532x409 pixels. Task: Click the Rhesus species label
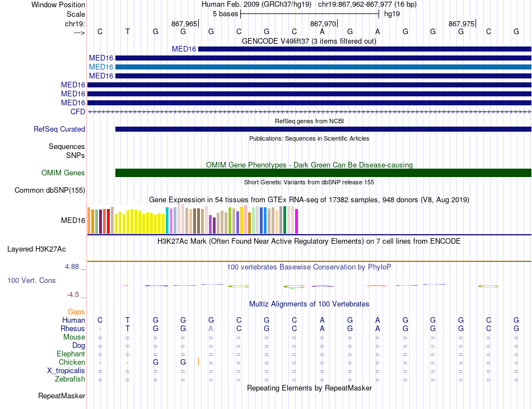(73, 328)
